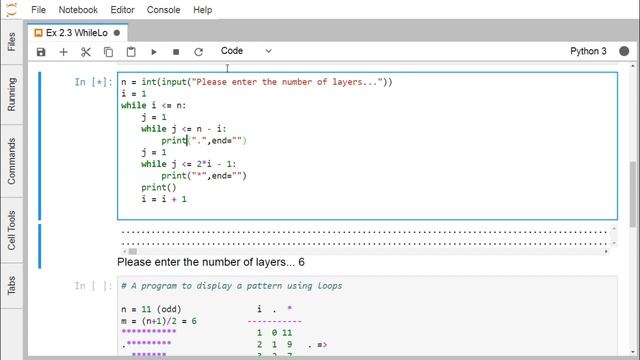Click the blue collapser bar of the output area
Screen dimensions: 640x360
40,246
